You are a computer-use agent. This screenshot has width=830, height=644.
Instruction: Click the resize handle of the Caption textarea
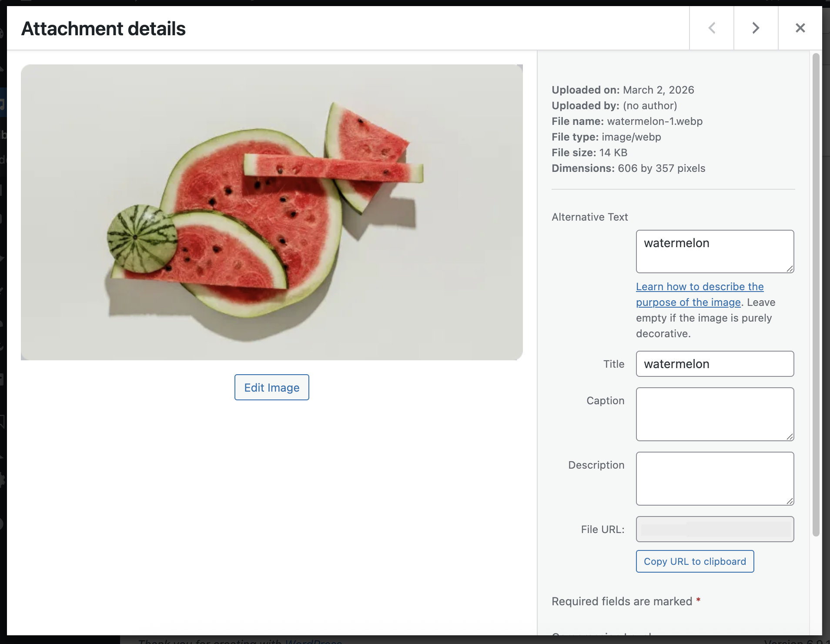790,437
